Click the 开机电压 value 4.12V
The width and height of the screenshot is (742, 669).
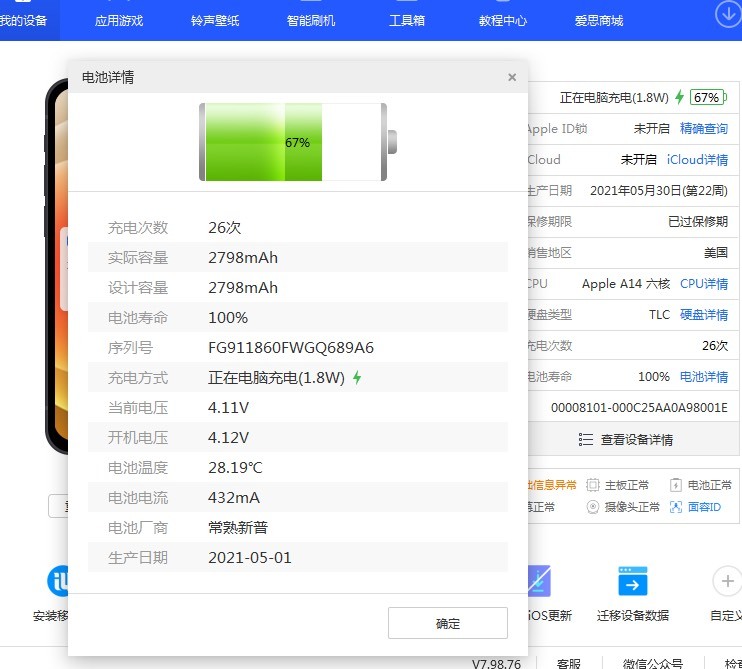tap(229, 438)
